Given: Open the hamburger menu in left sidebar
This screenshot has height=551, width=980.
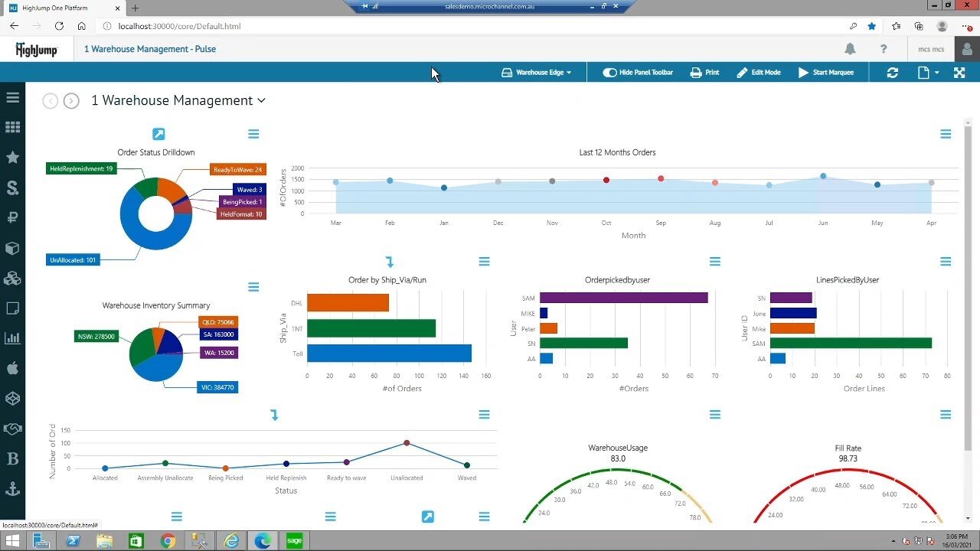Looking at the screenshot, I should pyautogui.click(x=12, y=98).
